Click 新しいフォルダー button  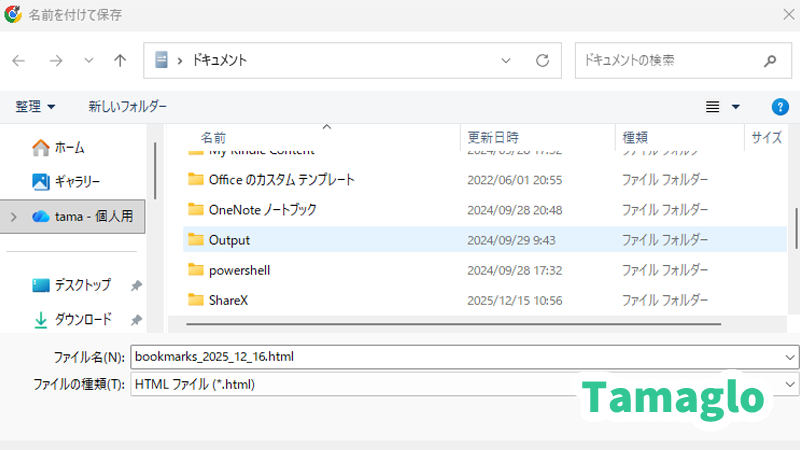point(127,106)
